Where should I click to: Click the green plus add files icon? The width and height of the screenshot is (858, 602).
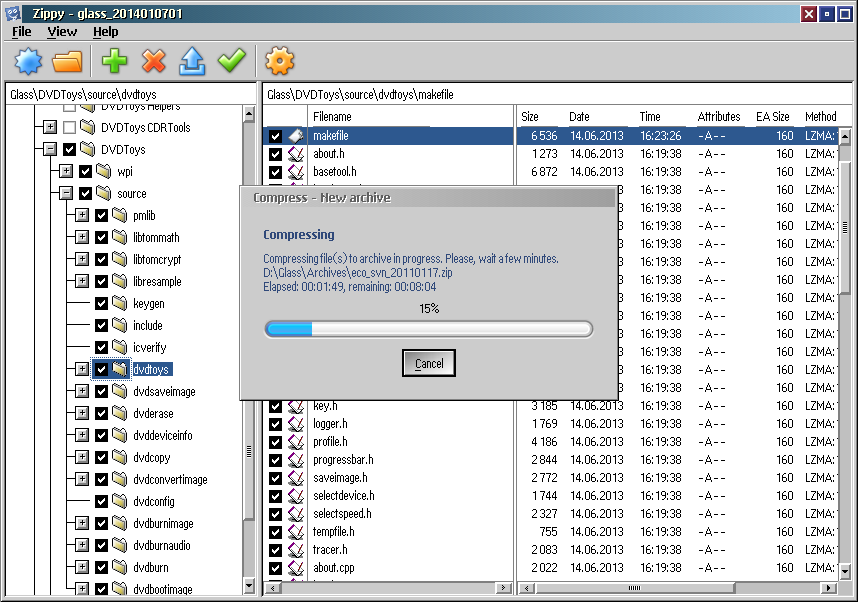click(115, 62)
